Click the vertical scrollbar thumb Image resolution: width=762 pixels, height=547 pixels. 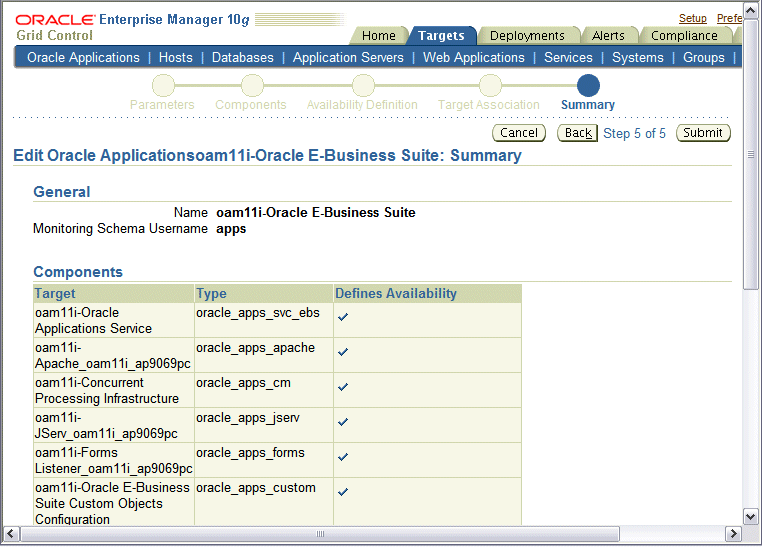click(751, 154)
